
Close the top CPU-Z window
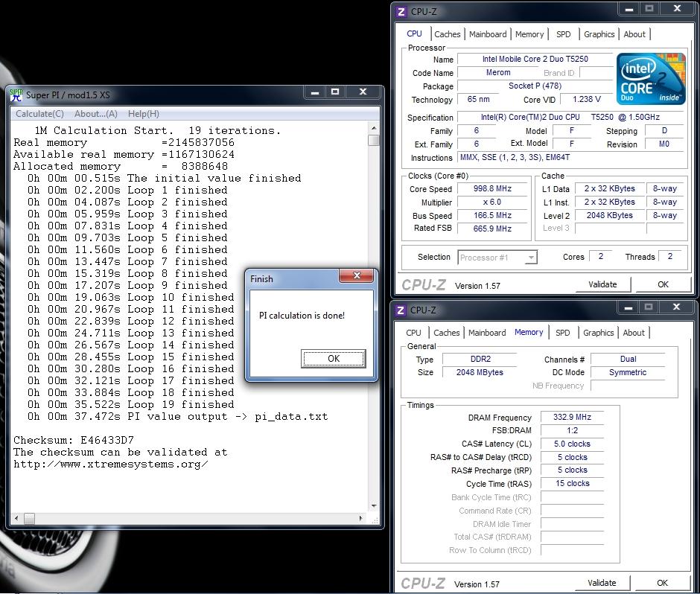pyautogui.click(x=677, y=9)
